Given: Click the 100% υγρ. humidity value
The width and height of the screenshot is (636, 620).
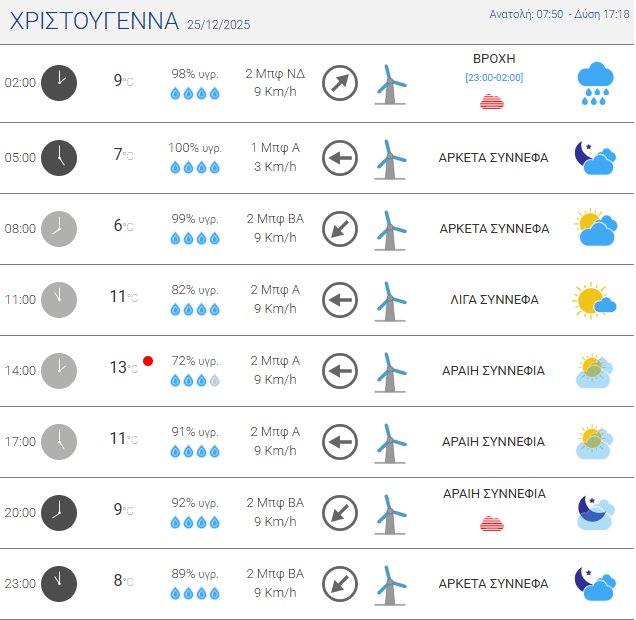Looking at the screenshot, I should [194, 148].
